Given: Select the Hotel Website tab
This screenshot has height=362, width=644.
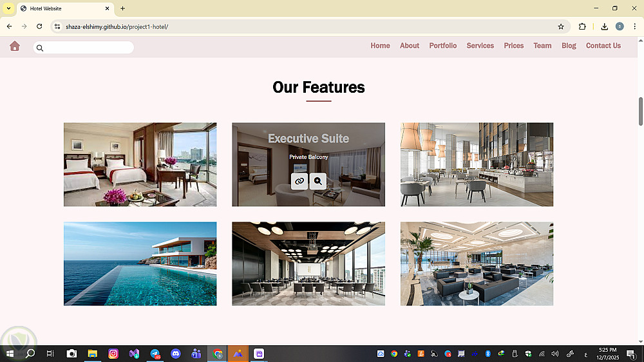Looking at the screenshot, I should 66,8.
